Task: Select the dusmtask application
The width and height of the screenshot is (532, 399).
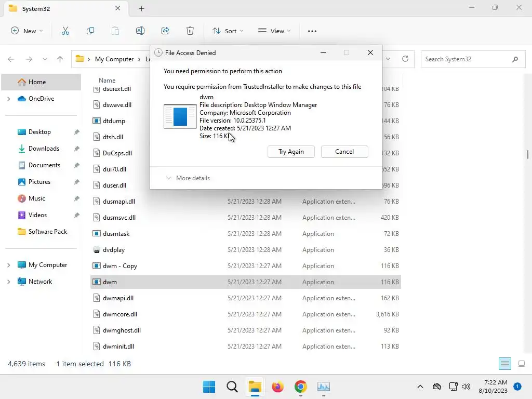Action: pyautogui.click(x=246, y=234)
